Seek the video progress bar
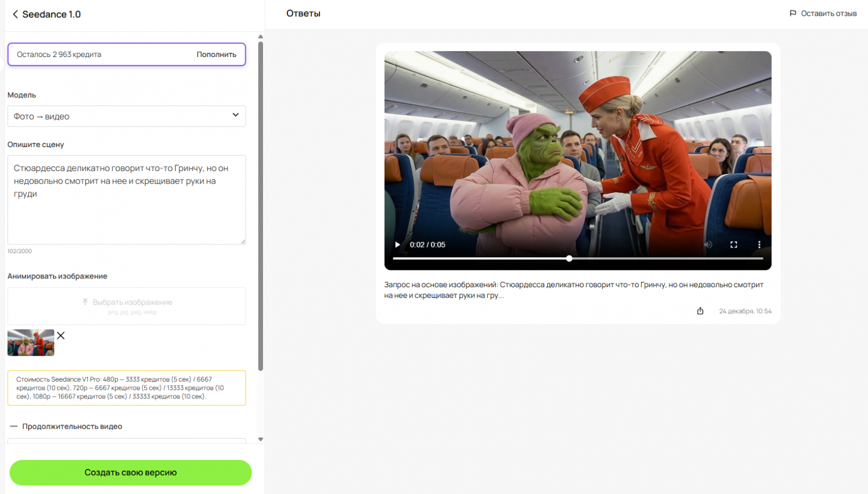The width and height of the screenshot is (868, 494). [578, 258]
